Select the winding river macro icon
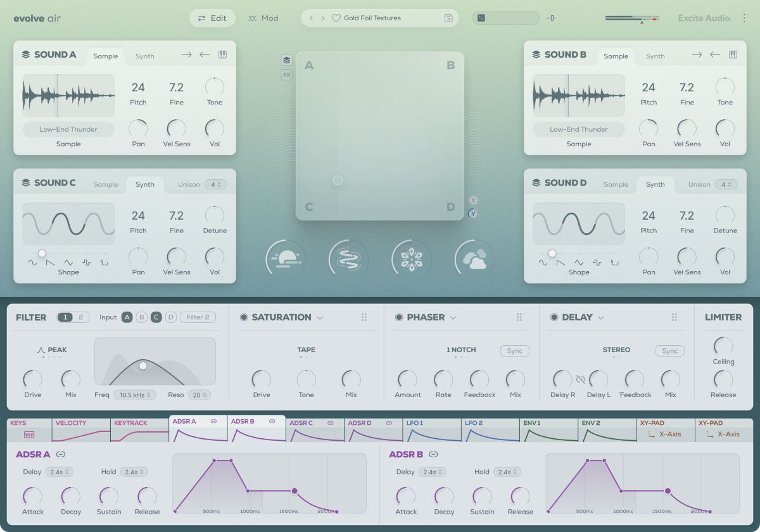 coord(348,259)
